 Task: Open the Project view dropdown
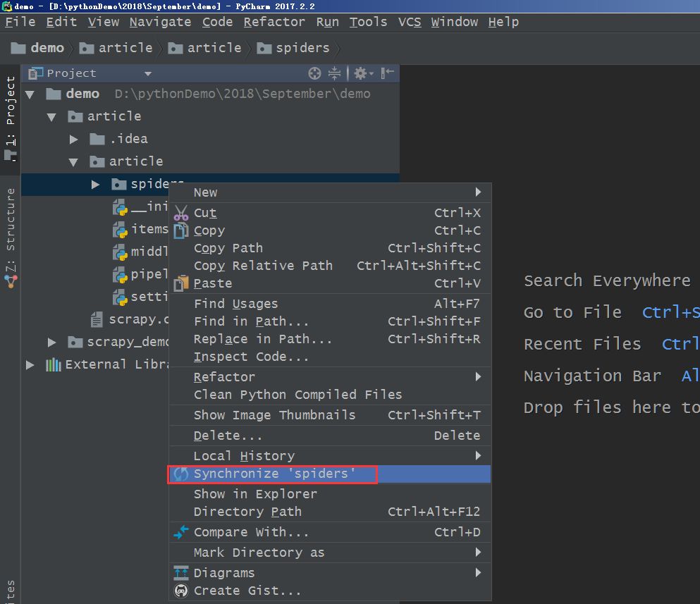[x=148, y=74]
